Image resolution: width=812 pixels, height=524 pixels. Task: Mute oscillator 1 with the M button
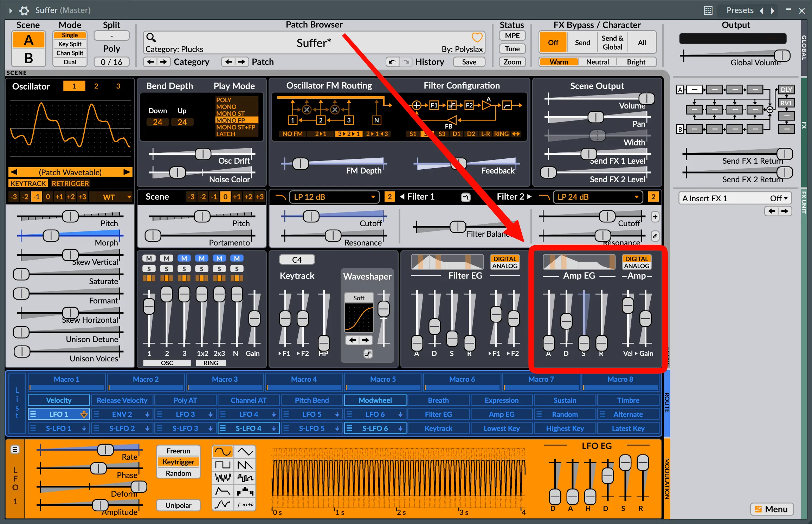149,258
